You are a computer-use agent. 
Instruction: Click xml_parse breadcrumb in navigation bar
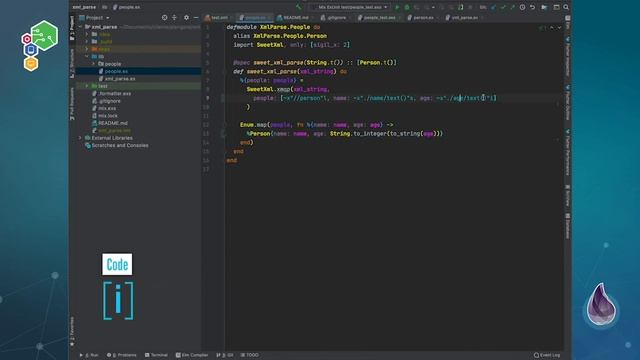click(84, 7)
